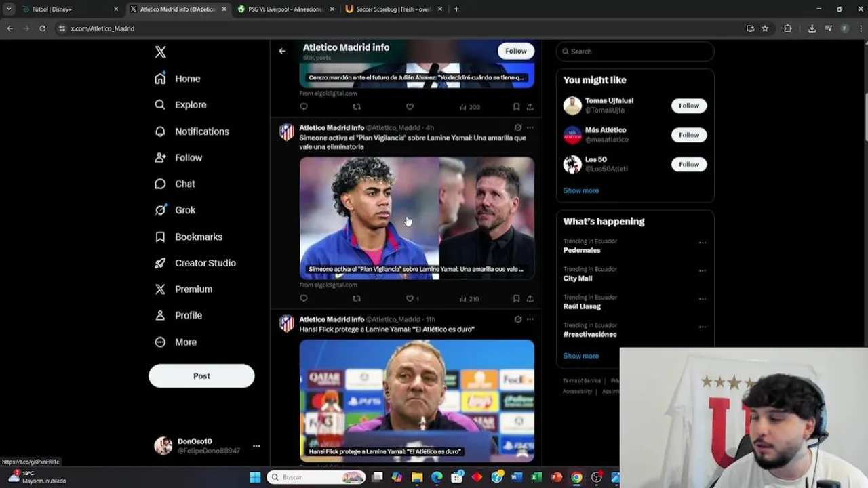Open Chrome downloads
The width and height of the screenshot is (868, 488).
click(x=812, y=28)
